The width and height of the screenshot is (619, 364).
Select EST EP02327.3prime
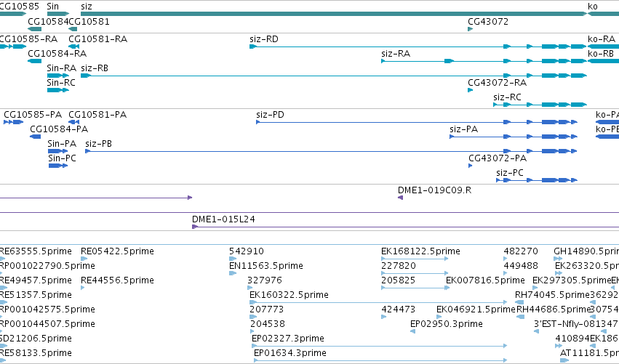[x=288, y=339]
